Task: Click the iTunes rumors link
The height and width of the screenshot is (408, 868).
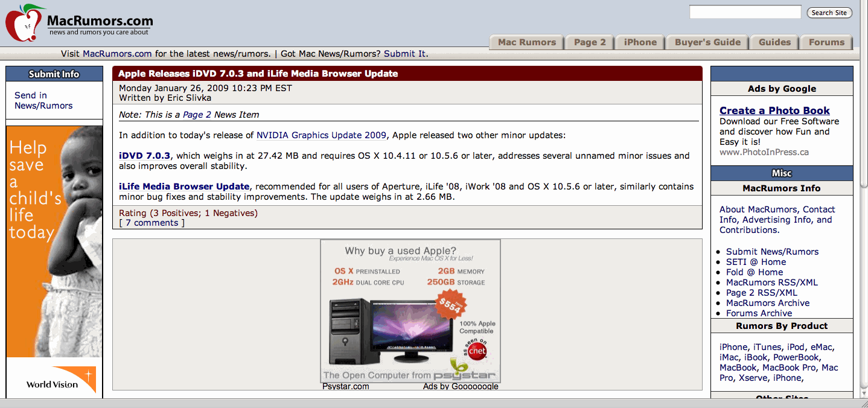Action: click(767, 347)
